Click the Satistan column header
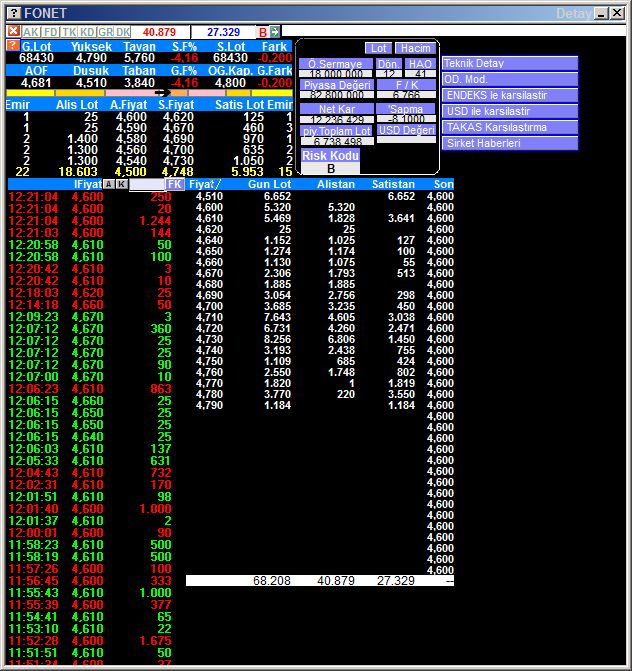632x671 pixels. point(393,184)
